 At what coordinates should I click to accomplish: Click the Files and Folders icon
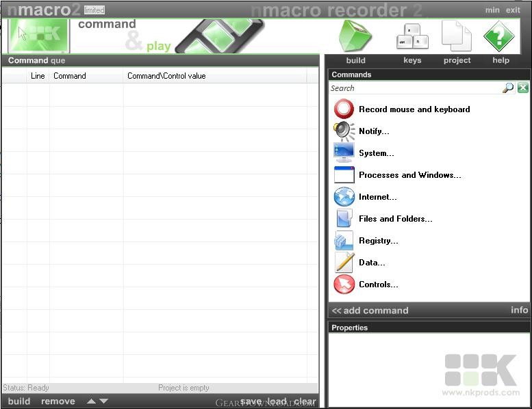click(x=344, y=218)
